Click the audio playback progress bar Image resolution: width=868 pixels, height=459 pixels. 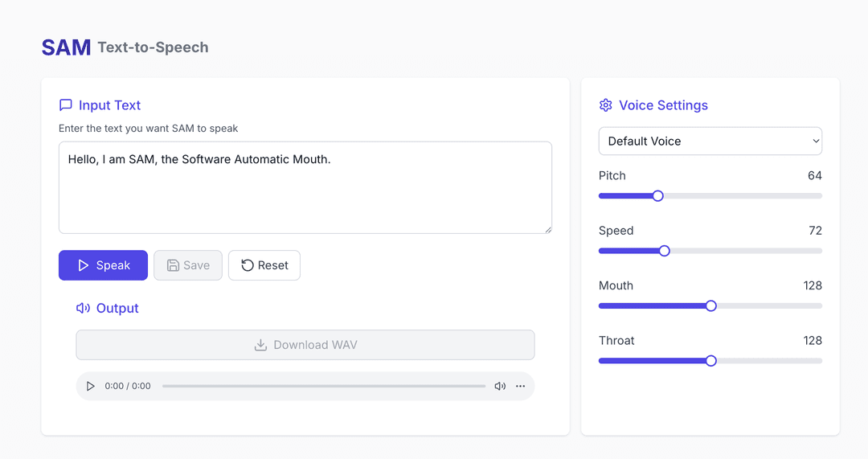point(323,386)
